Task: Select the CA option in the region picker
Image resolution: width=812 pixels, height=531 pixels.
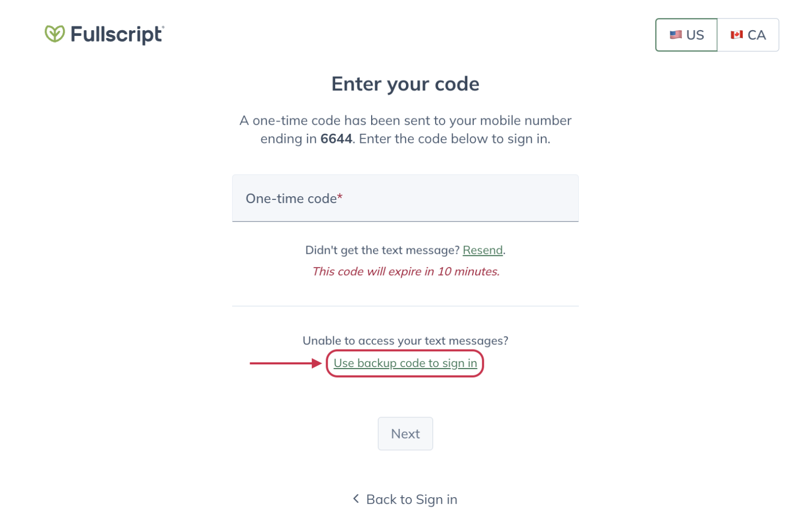Action: pyautogui.click(x=748, y=34)
